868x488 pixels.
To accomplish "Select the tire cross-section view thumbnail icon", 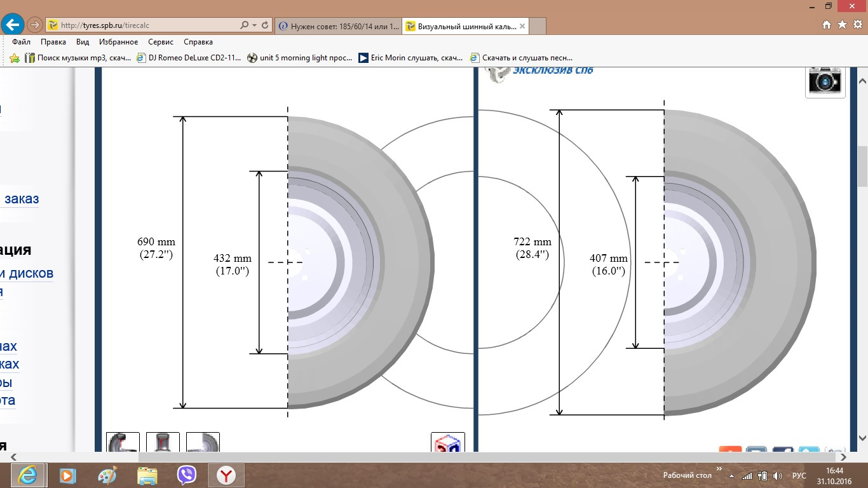I will tap(163, 442).
